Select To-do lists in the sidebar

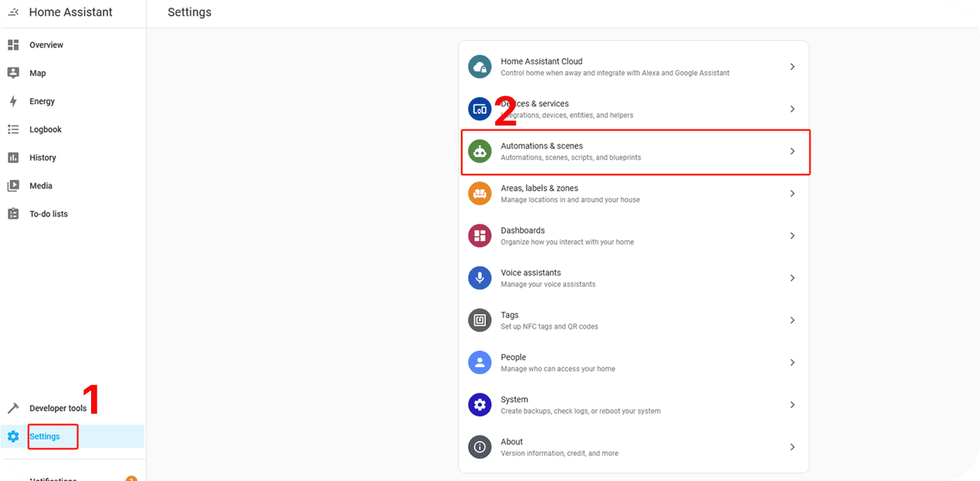point(48,214)
